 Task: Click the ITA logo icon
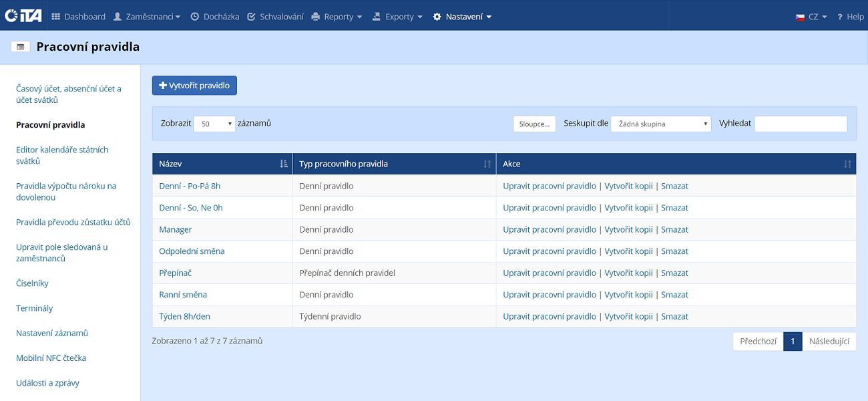tap(23, 16)
